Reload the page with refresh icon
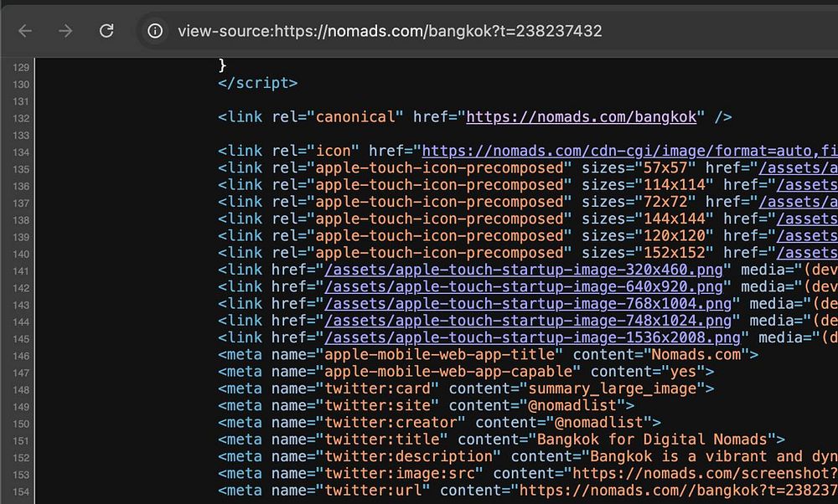Viewport: 838px width, 504px height. click(106, 30)
